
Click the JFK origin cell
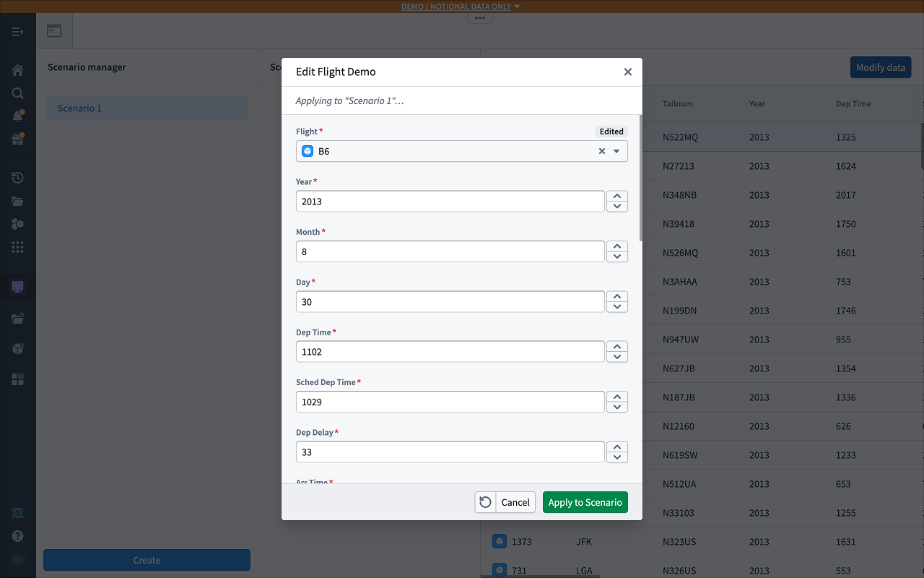coord(584,542)
